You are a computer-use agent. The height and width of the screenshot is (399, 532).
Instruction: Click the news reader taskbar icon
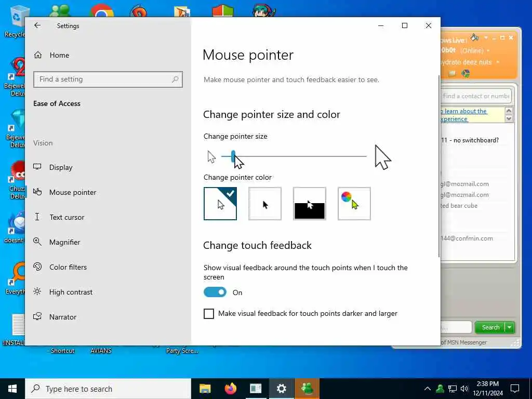tap(256, 389)
